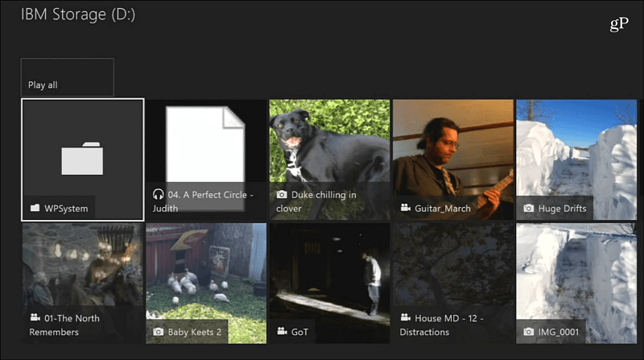
Task: Open the WPSystem folder tile
Action: click(x=83, y=159)
